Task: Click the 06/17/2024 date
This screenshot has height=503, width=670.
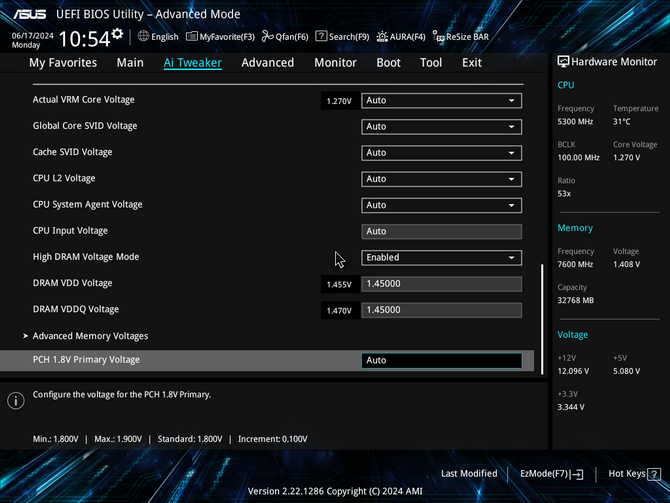Action: [32, 35]
